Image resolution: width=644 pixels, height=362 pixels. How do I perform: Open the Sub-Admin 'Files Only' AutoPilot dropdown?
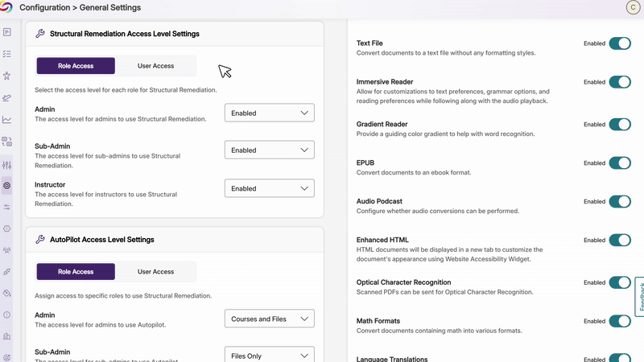(269, 356)
